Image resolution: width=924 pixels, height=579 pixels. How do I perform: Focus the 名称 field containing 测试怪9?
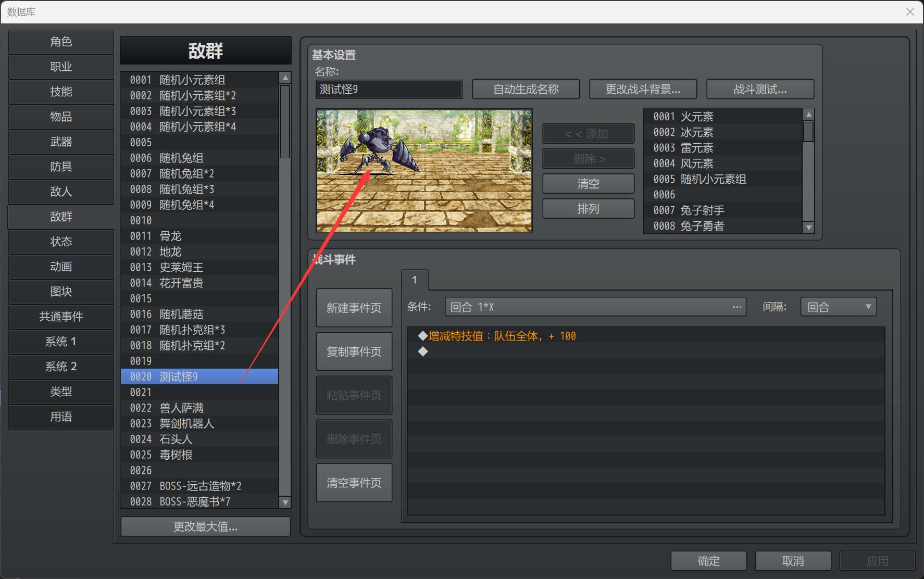pyautogui.click(x=389, y=89)
